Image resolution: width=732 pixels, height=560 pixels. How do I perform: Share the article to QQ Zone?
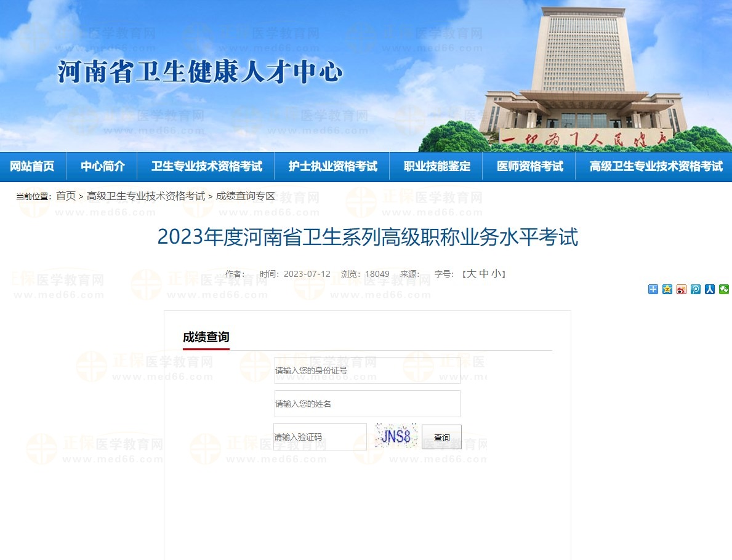[x=667, y=289]
